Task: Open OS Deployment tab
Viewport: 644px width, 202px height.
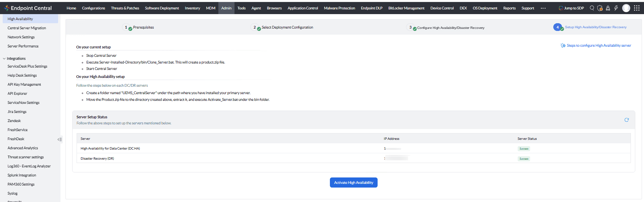Action: click(x=485, y=8)
